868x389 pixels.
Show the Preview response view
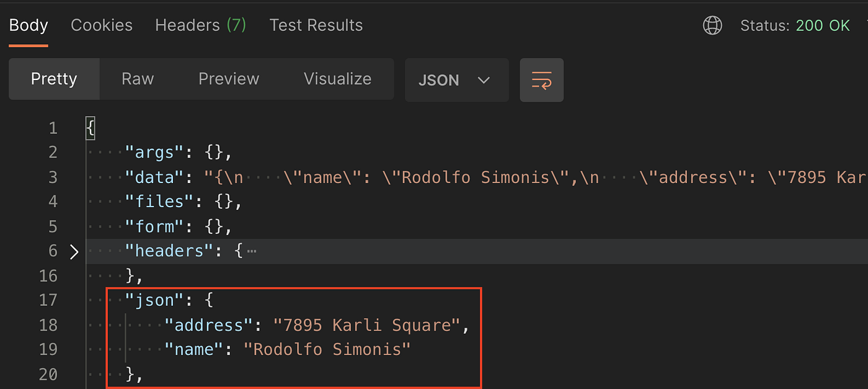click(x=229, y=79)
